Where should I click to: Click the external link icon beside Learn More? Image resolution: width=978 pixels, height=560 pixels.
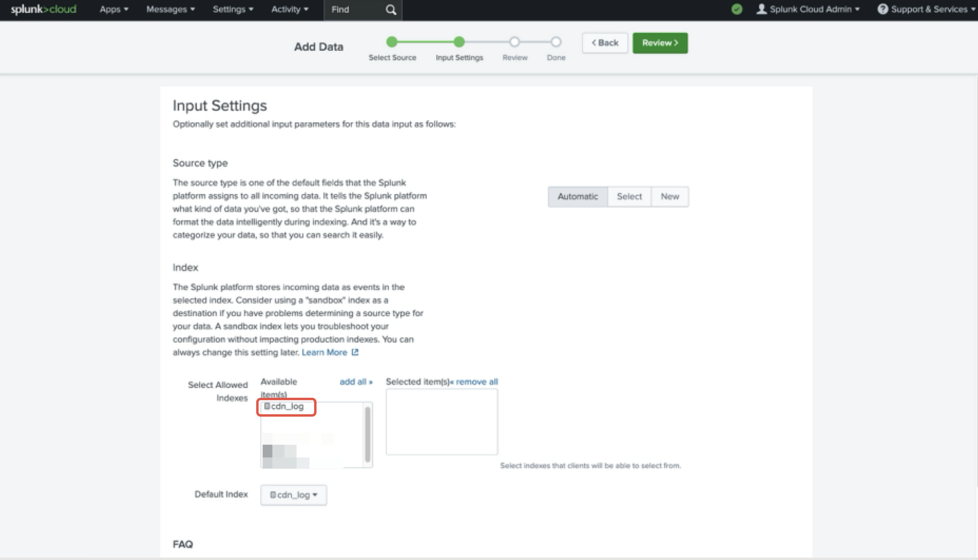tap(355, 352)
